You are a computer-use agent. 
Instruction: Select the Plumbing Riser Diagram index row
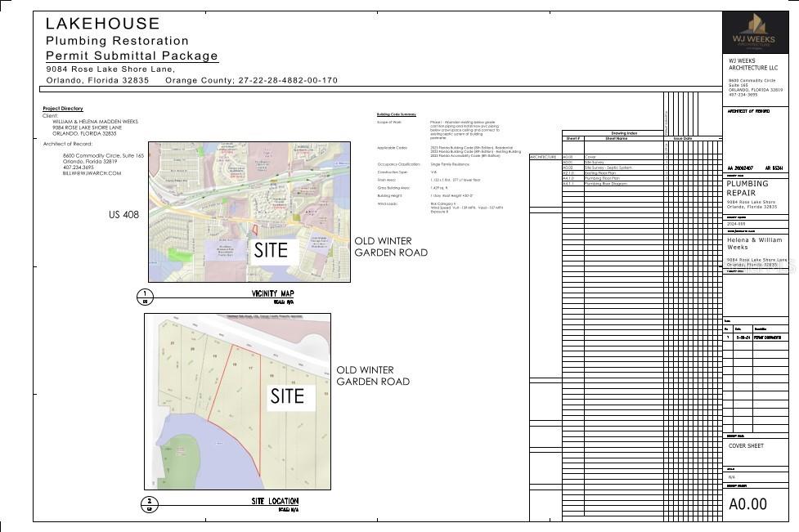click(x=613, y=185)
